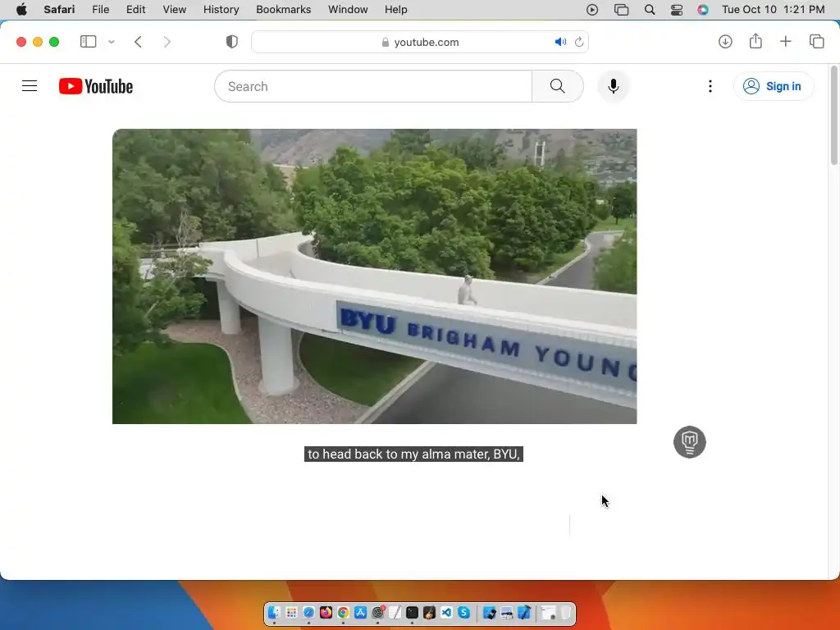Launch Skype from the Dock

point(464,612)
